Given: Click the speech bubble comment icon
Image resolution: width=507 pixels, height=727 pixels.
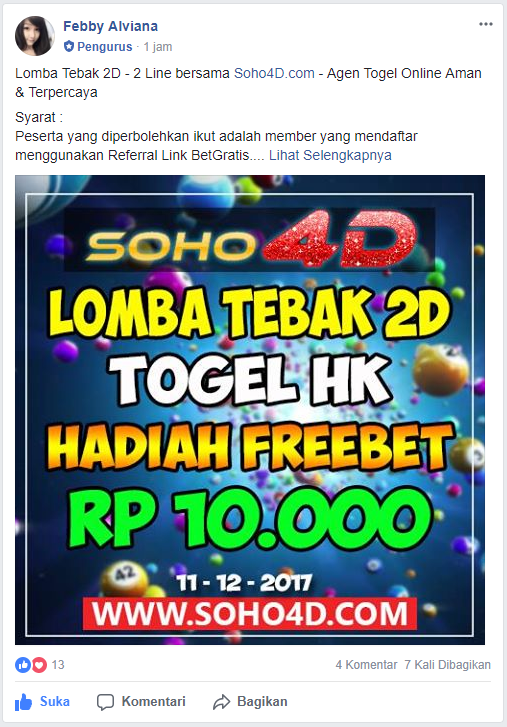Looking at the screenshot, I should coord(105,702).
